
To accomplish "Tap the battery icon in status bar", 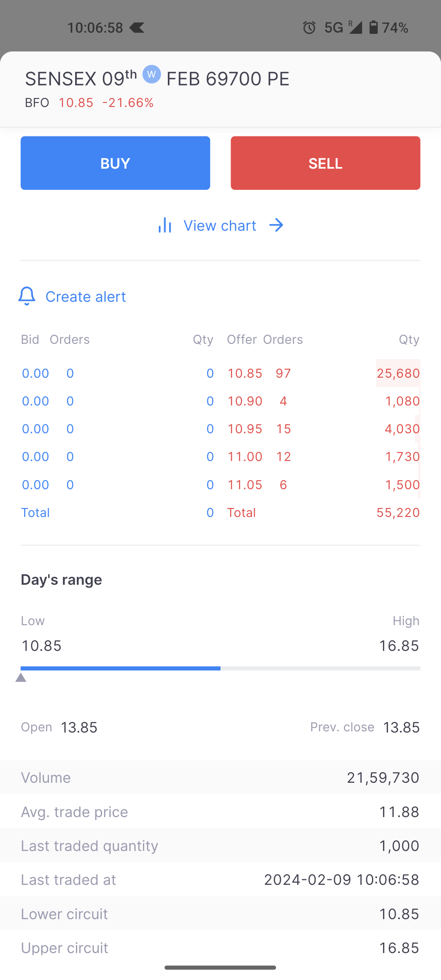I will [x=373, y=27].
